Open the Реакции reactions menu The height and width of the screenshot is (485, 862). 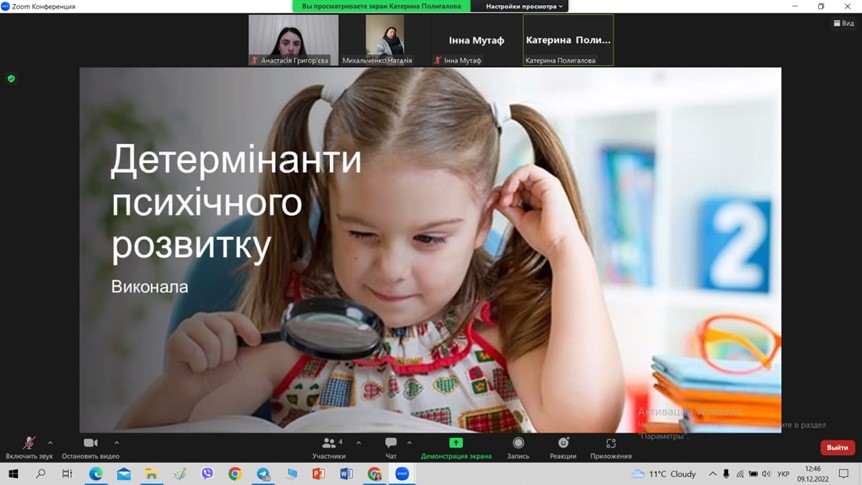(x=563, y=444)
